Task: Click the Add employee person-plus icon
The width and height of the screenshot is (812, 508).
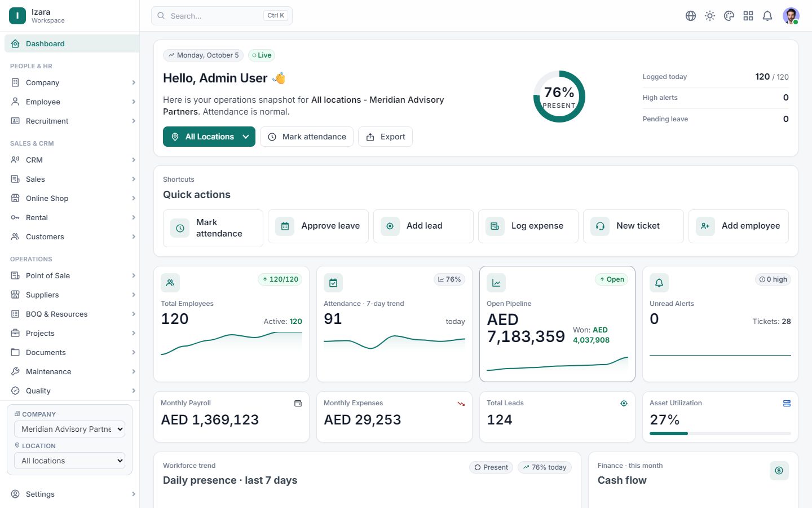Action: (x=705, y=226)
